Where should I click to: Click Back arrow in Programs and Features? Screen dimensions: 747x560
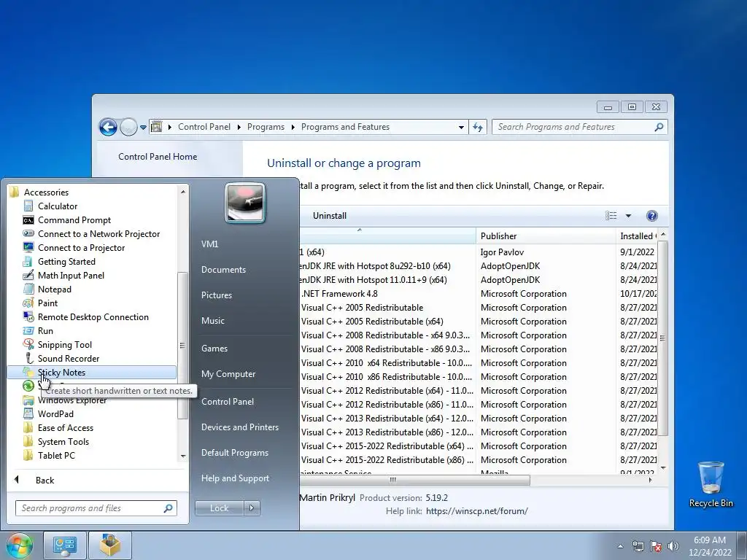click(108, 127)
